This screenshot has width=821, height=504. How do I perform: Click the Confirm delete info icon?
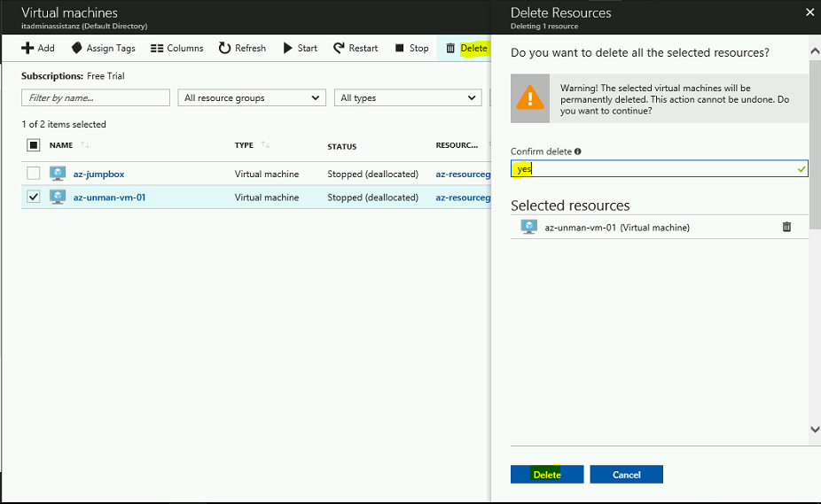pos(577,151)
